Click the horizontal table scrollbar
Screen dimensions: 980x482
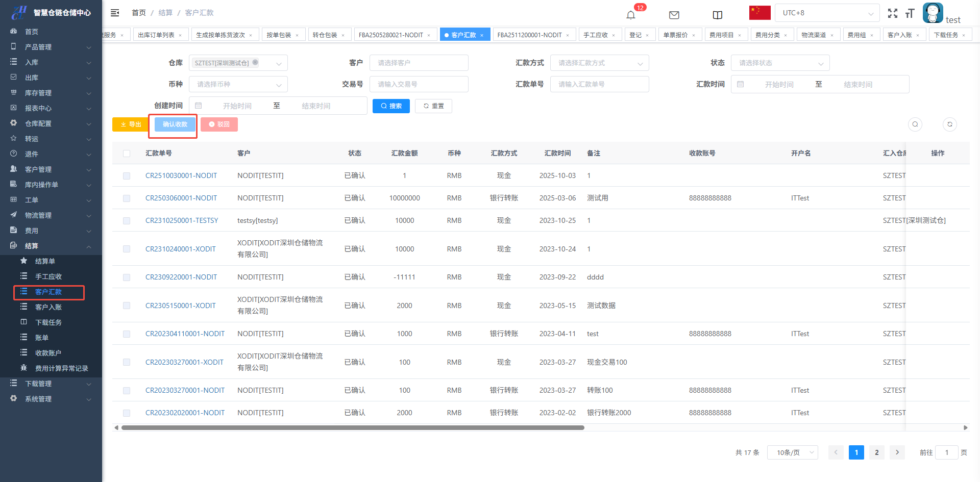[352, 428]
